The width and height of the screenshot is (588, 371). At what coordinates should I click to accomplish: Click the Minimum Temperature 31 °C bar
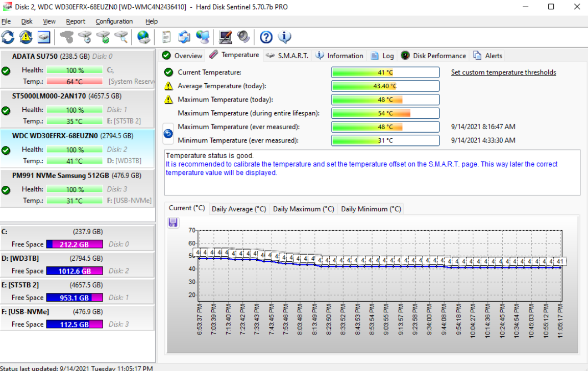[x=385, y=140]
